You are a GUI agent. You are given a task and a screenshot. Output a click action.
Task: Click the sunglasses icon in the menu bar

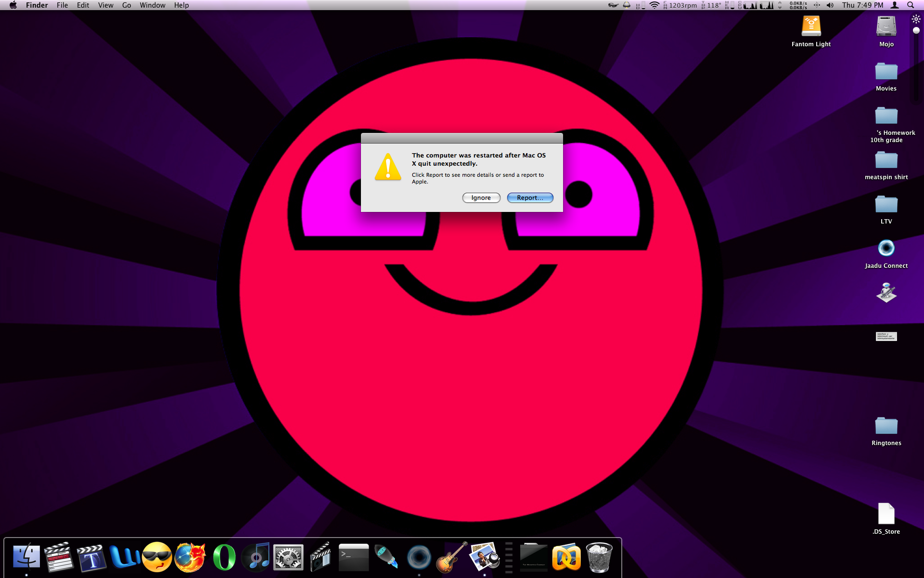(x=613, y=5)
